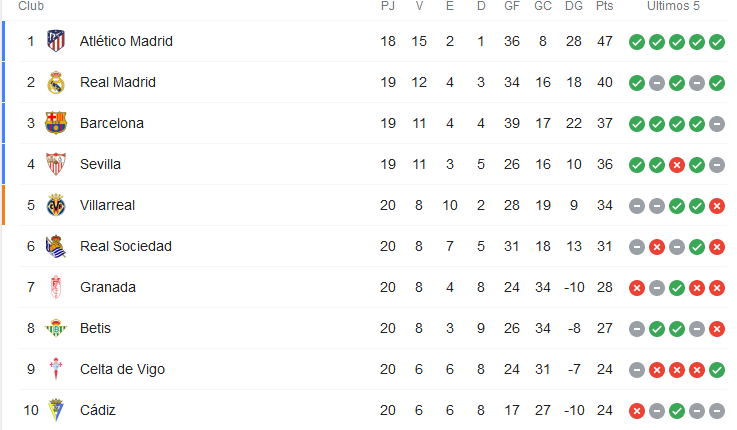Select the Pts column header
This screenshot has width=737, height=430.
tap(604, 6)
